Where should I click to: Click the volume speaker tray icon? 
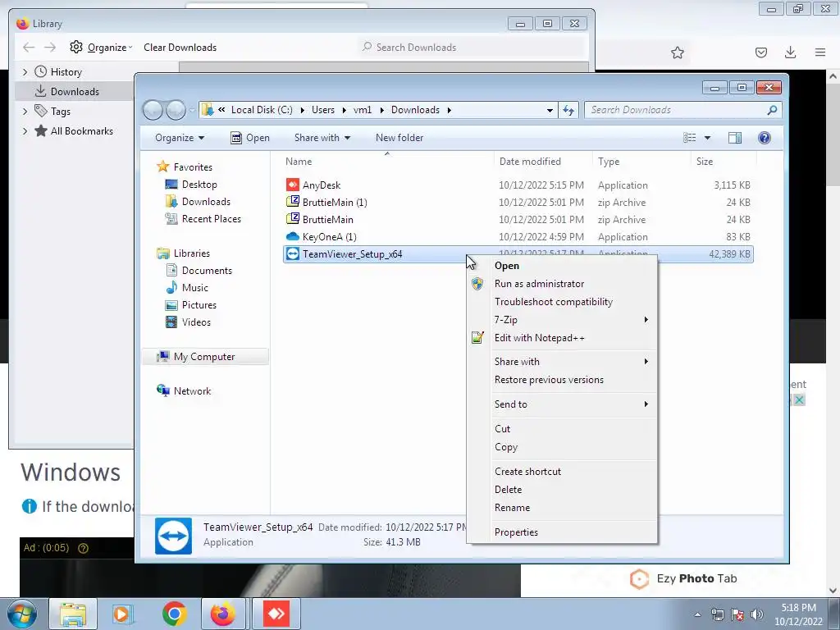pyautogui.click(x=756, y=614)
